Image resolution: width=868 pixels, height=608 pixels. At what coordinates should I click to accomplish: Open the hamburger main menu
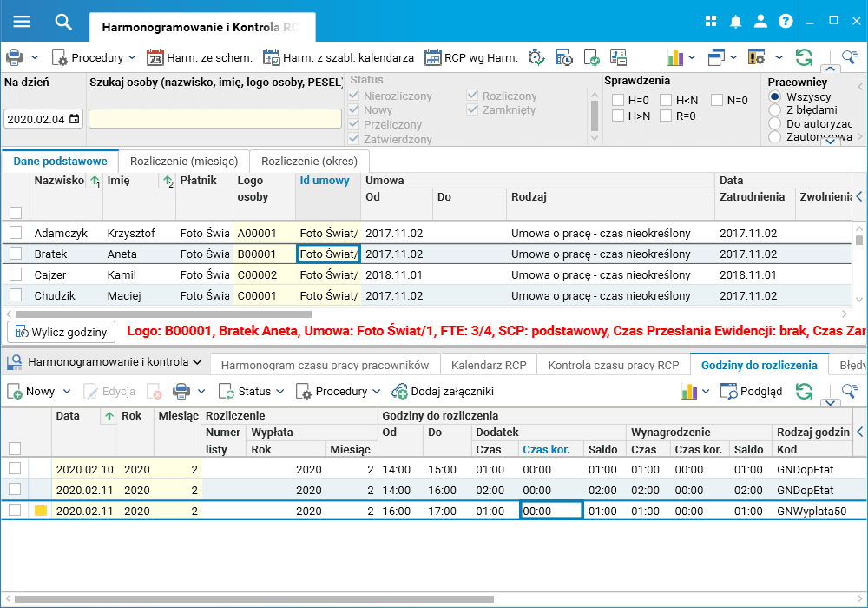[x=22, y=22]
